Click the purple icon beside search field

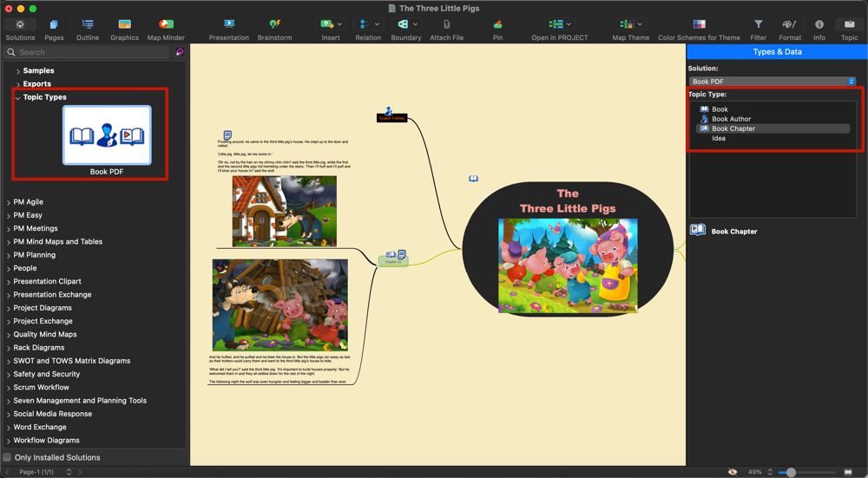pyautogui.click(x=180, y=52)
